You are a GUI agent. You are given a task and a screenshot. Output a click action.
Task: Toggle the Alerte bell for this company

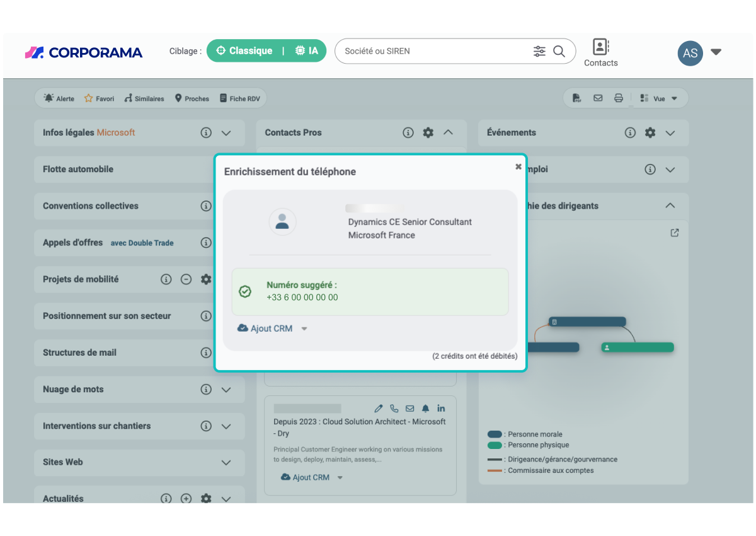(59, 98)
